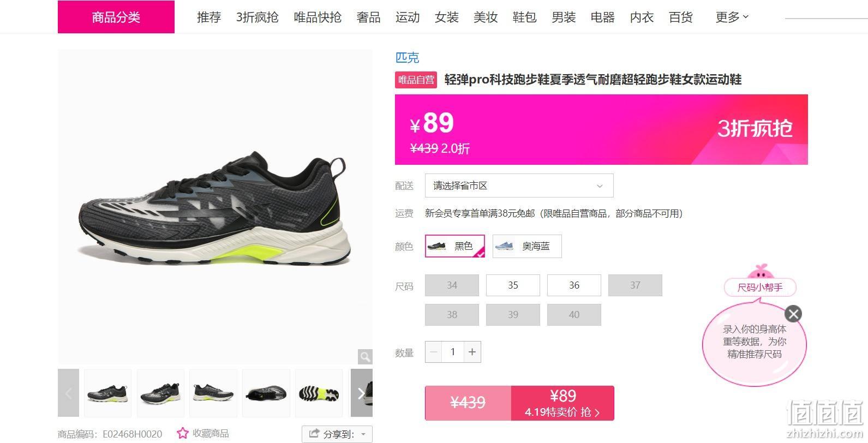
Task: Click the next arrow in thumbnail strip
Action: pyautogui.click(x=361, y=393)
